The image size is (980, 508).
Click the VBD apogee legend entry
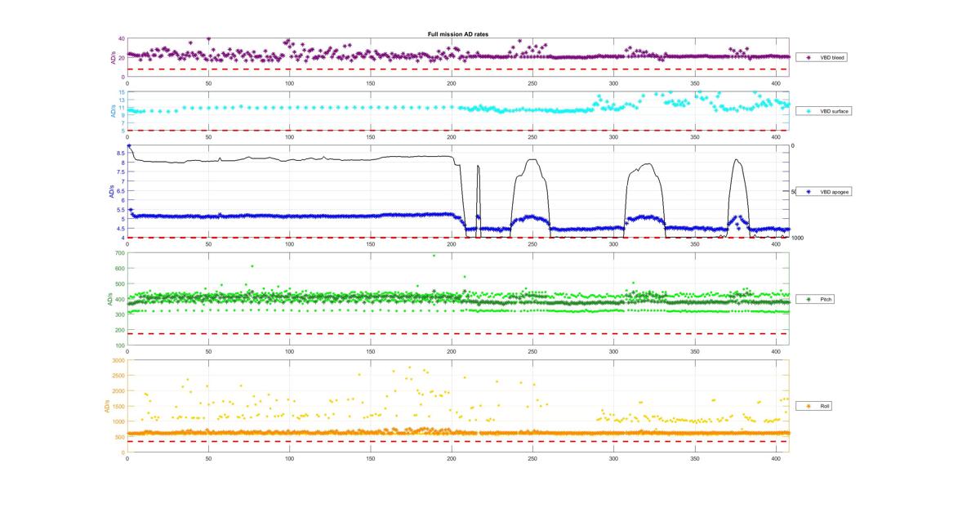click(825, 192)
